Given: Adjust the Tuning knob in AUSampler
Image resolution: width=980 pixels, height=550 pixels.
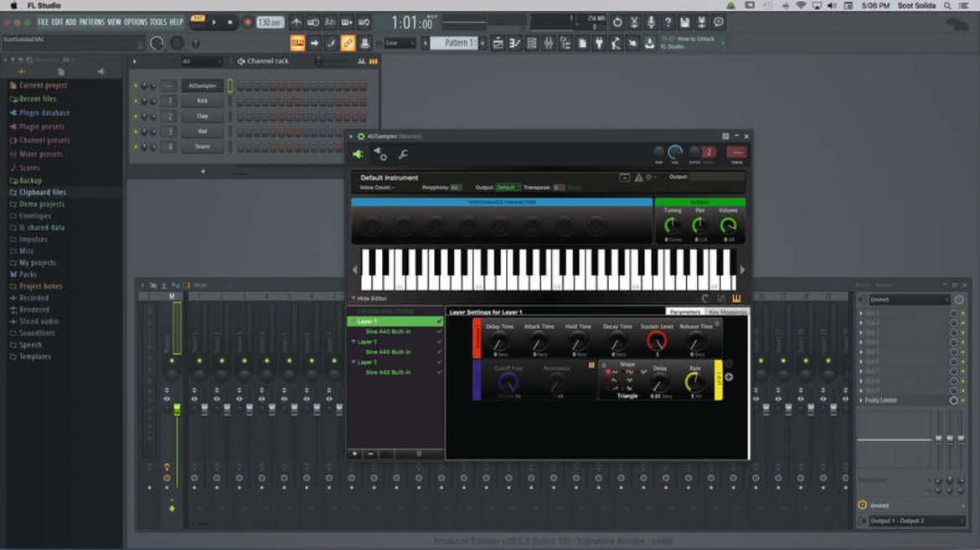Looking at the screenshot, I should coord(672,225).
